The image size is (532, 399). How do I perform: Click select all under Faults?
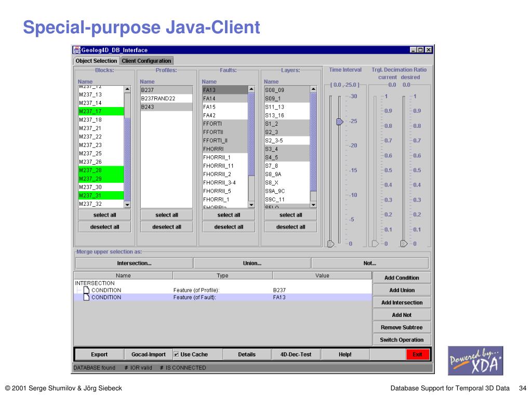point(229,215)
